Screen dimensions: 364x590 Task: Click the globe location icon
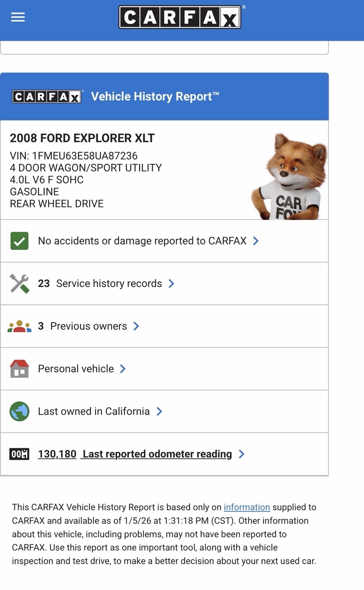click(x=20, y=412)
